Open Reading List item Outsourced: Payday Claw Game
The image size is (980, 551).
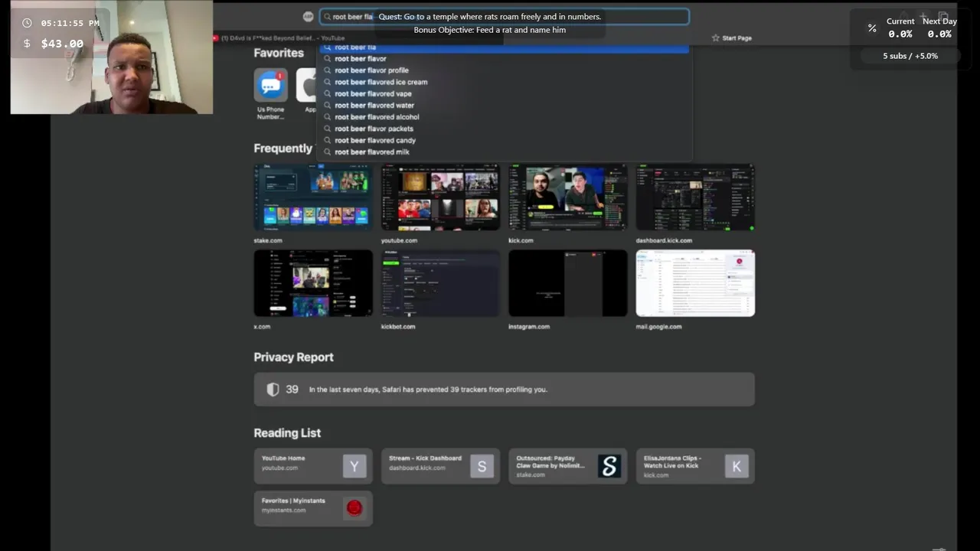click(x=567, y=465)
